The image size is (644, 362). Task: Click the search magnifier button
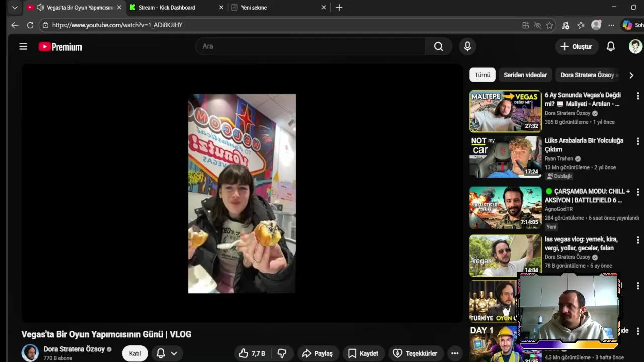coord(439,46)
